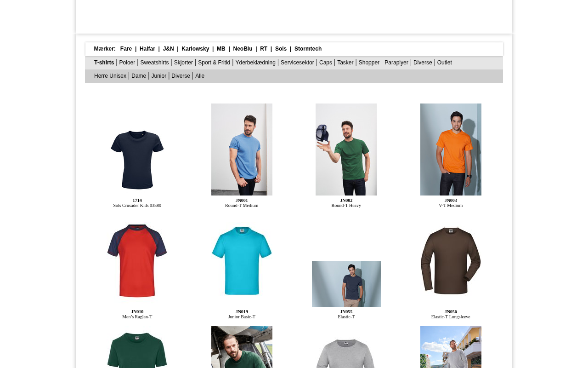Screen dimensions: 588x368
Task: Open the Yderbeklædning category
Action: coord(255,63)
